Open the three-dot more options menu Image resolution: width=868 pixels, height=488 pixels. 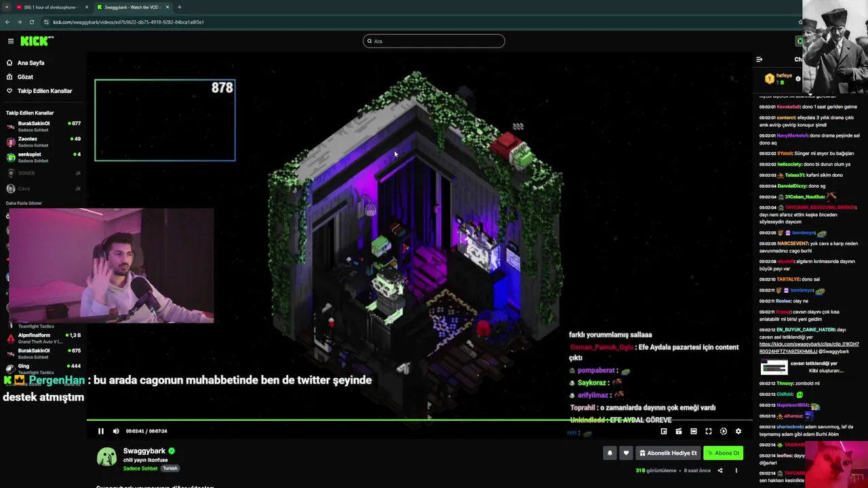pyautogui.click(x=736, y=470)
